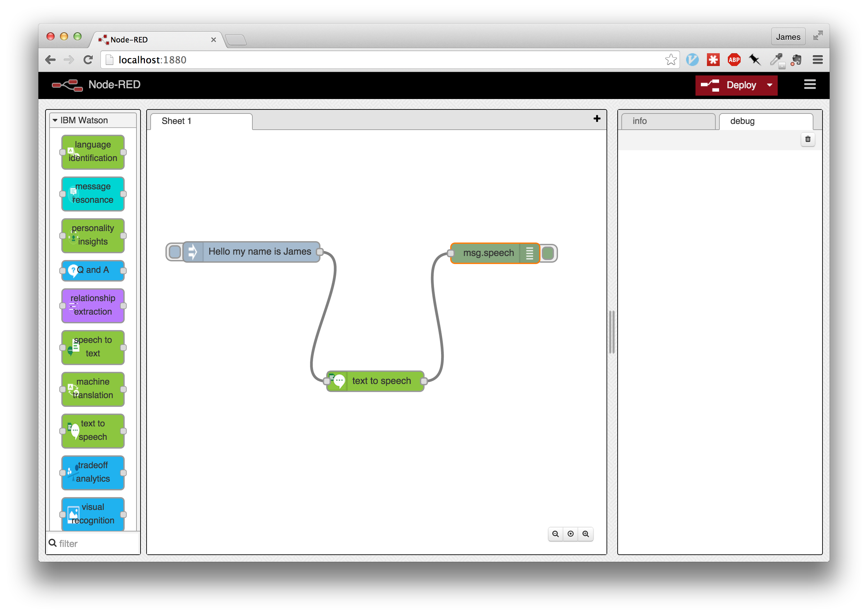The image size is (868, 615).
Task: Select the visual recognition palette node
Action: pos(93,514)
